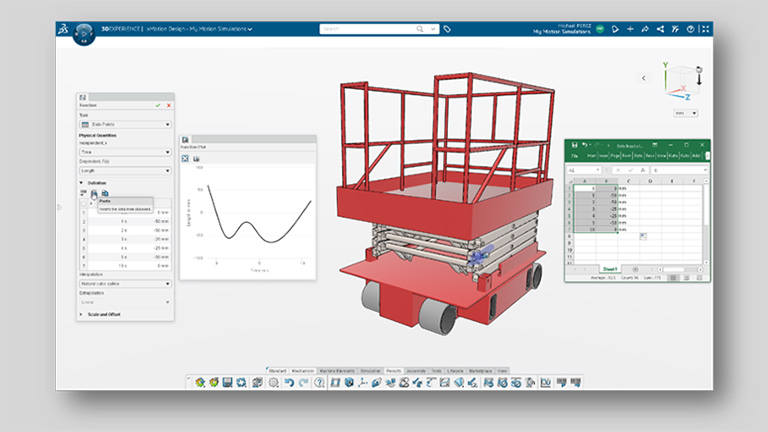Open the Type Data Points dropdown
This screenshot has height=432, width=768.
tap(125, 124)
